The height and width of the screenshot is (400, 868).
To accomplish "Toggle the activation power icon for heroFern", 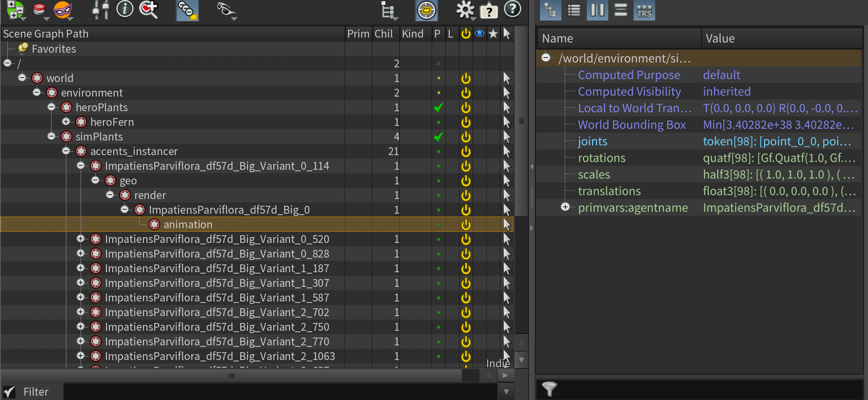I will [466, 122].
